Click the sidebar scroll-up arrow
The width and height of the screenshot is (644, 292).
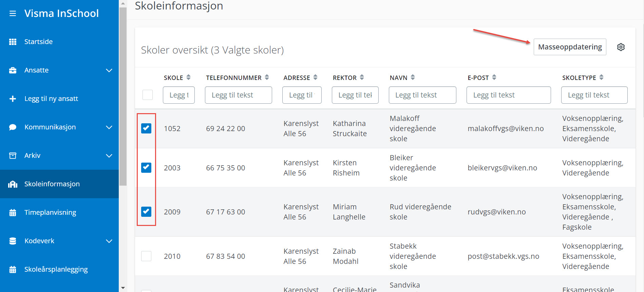click(x=123, y=3)
